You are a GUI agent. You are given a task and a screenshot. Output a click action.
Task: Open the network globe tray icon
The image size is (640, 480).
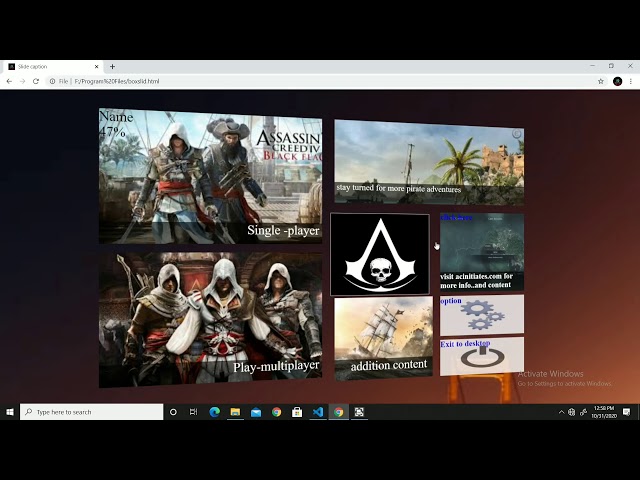click(x=572, y=412)
